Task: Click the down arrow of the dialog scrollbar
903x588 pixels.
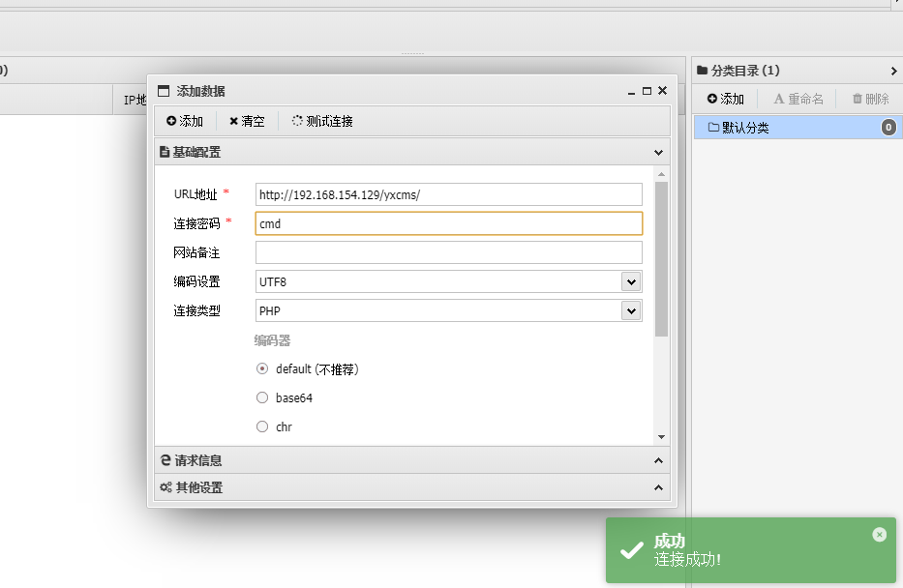Action: 661,437
